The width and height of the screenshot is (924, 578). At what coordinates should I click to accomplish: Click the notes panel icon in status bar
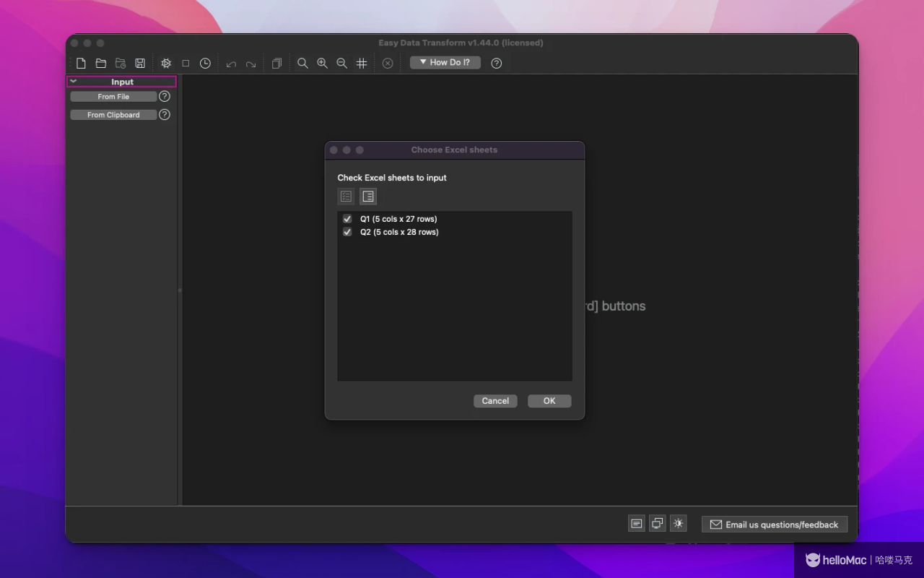pyautogui.click(x=636, y=524)
